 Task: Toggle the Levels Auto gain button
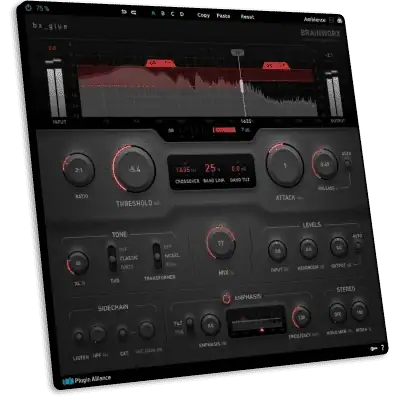358,245
